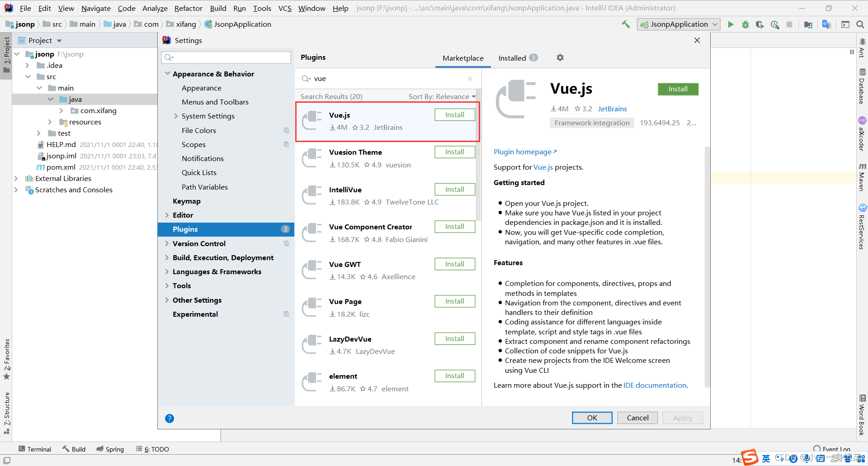Open the Maven tool window

coord(862,177)
